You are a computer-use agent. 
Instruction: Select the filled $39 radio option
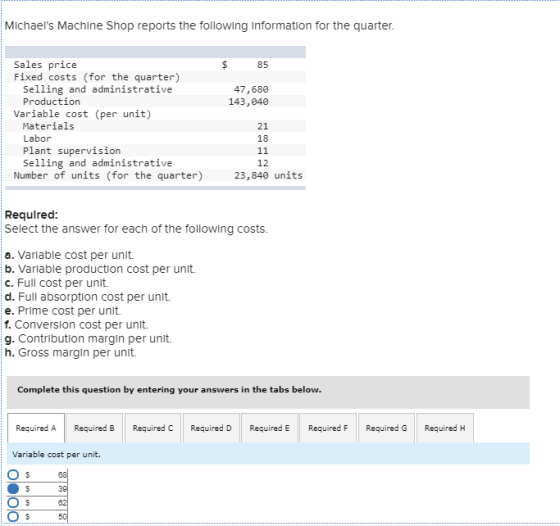(x=13, y=489)
